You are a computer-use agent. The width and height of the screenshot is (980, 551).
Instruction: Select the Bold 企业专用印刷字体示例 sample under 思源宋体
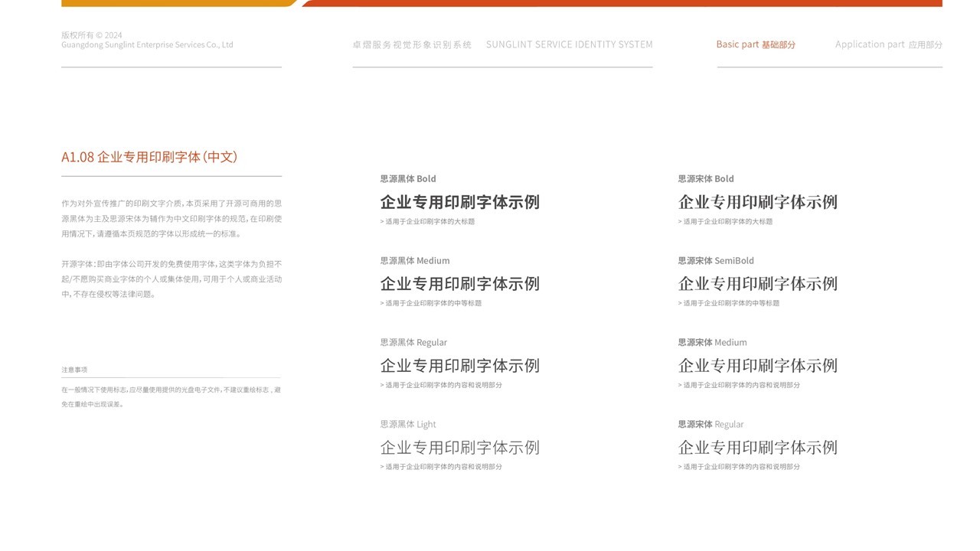(757, 202)
